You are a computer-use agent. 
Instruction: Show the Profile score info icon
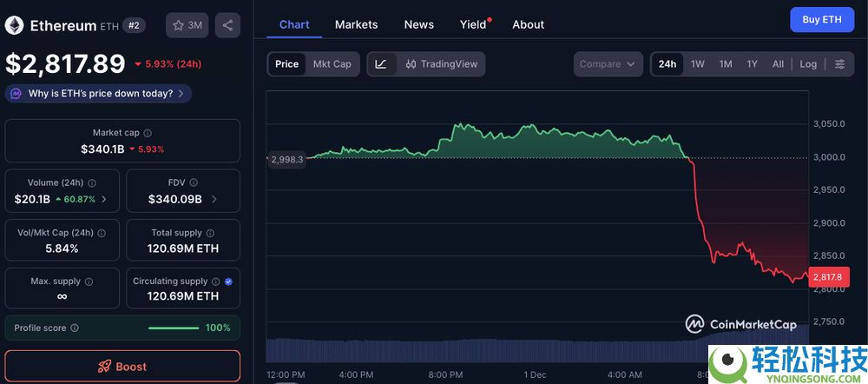tap(74, 328)
